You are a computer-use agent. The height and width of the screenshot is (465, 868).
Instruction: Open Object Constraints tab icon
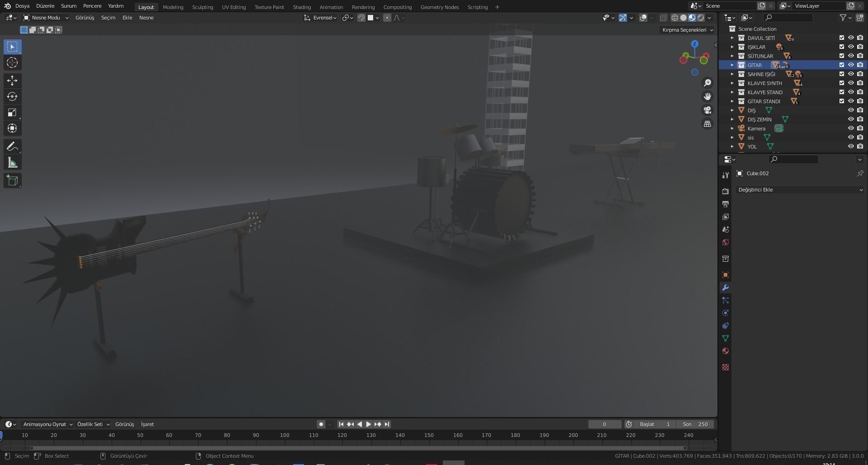point(726,326)
